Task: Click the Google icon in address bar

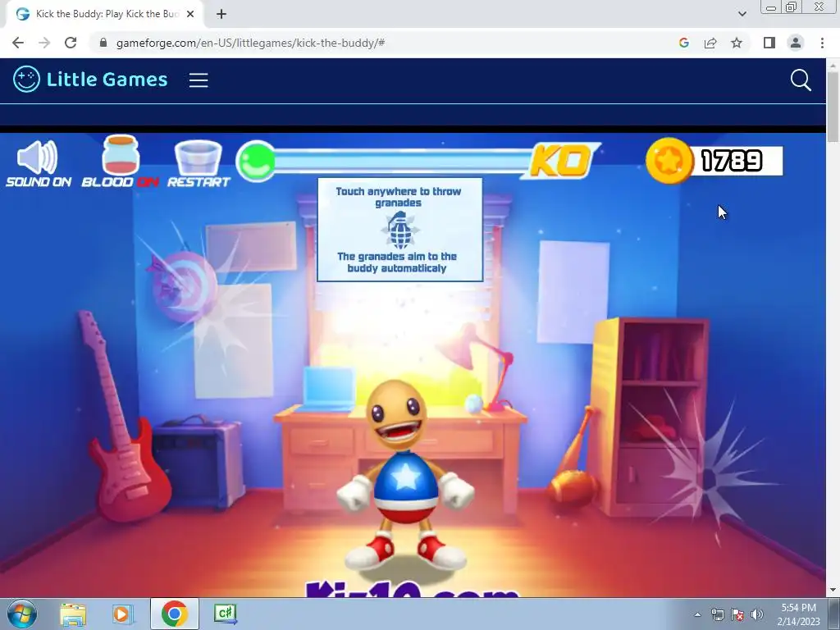Action: [x=683, y=43]
